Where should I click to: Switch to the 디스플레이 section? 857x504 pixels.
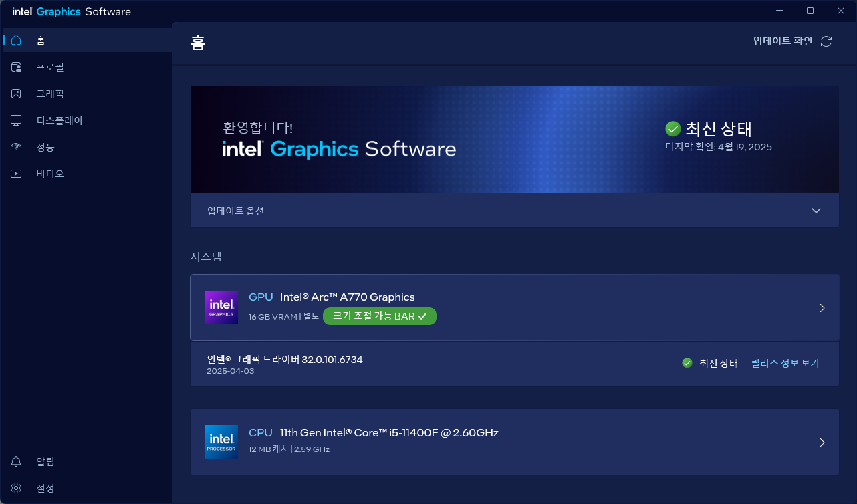point(87,120)
